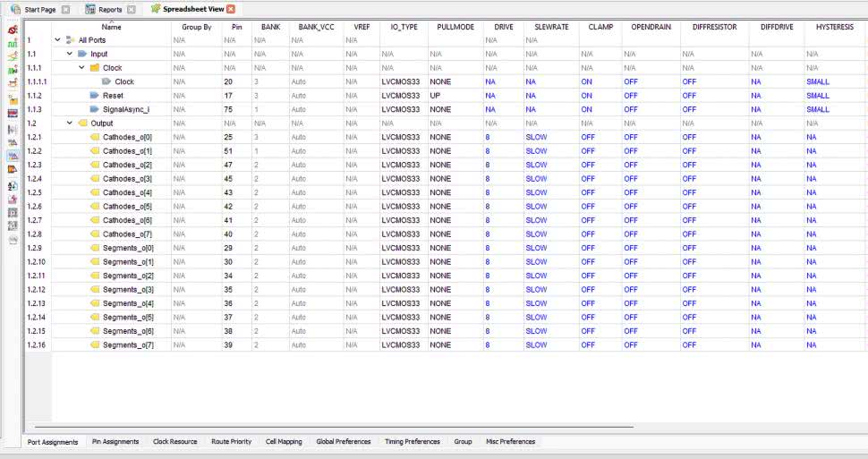Screen dimensions: 868x459
Task: Collapse the Clock folder node
Action: tap(81, 68)
